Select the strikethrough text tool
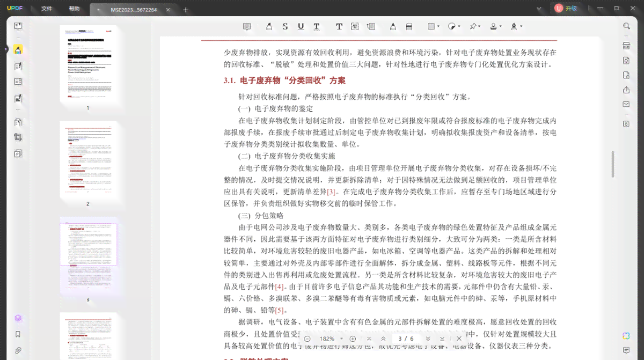Image resolution: width=644 pixels, height=360 pixels. coord(285,26)
